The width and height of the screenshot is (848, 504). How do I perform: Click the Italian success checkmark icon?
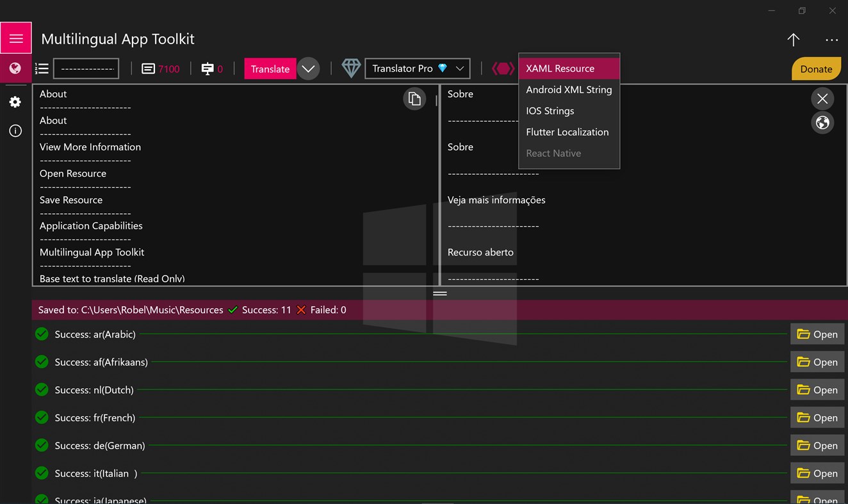click(x=42, y=473)
